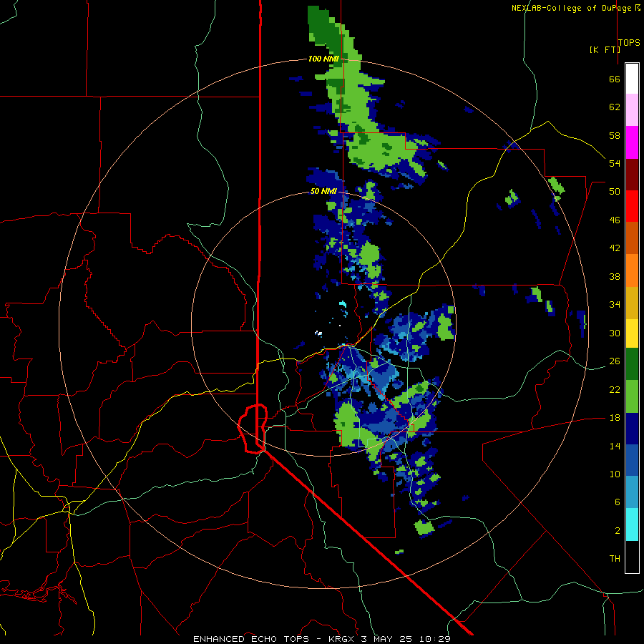Click the bright red legend swatch

[632, 206]
